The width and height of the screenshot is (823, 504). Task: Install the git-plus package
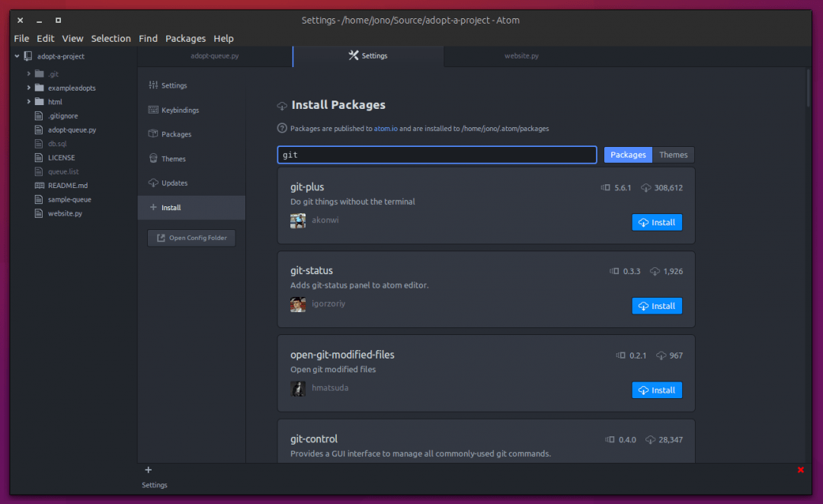tap(657, 222)
